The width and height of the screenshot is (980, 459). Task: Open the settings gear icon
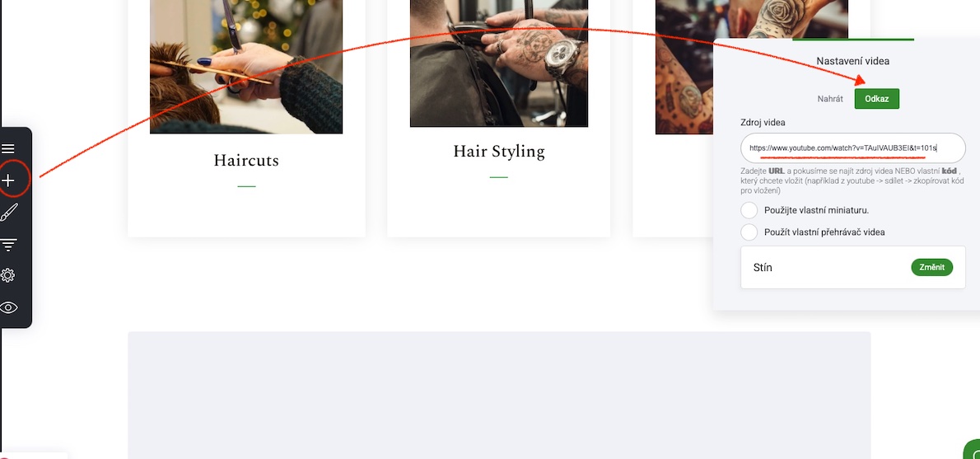pyautogui.click(x=7, y=275)
